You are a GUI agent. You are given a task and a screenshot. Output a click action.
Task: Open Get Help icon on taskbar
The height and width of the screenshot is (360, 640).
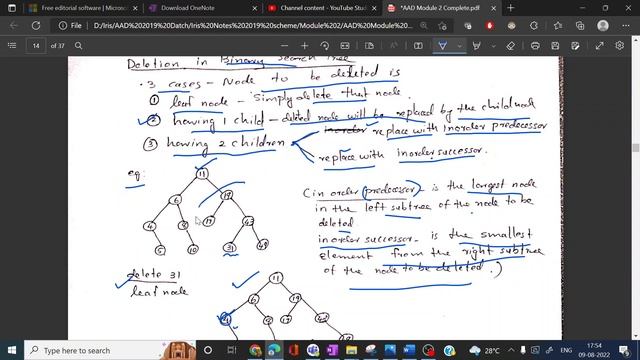(x=449, y=350)
